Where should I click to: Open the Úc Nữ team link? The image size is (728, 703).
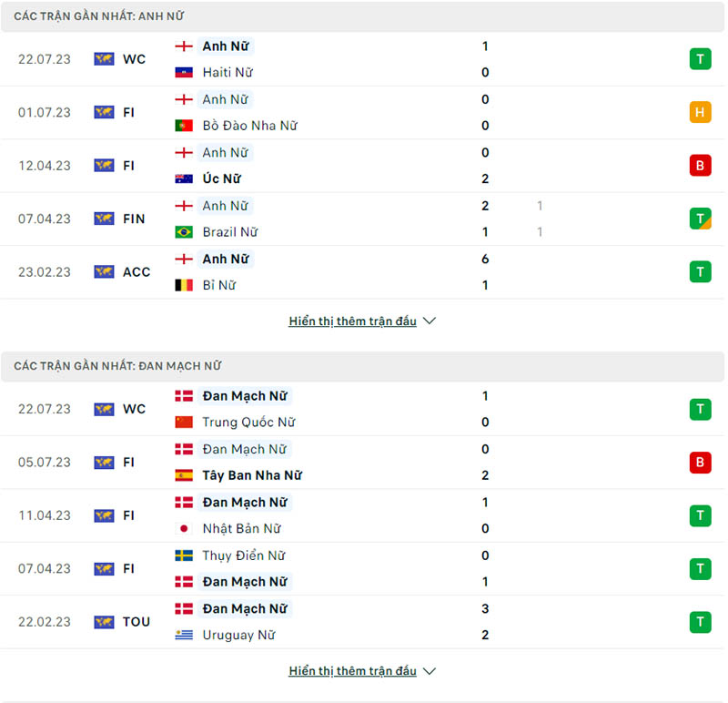tap(221, 179)
